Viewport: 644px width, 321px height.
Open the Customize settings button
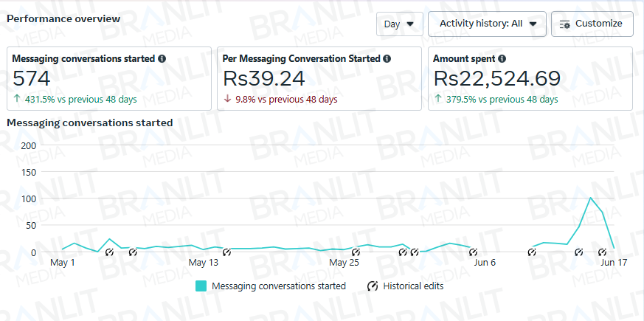tap(591, 24)
